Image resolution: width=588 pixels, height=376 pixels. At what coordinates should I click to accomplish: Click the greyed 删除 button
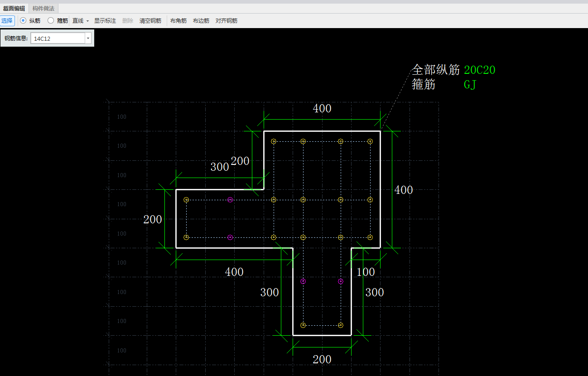click(128, 21)
